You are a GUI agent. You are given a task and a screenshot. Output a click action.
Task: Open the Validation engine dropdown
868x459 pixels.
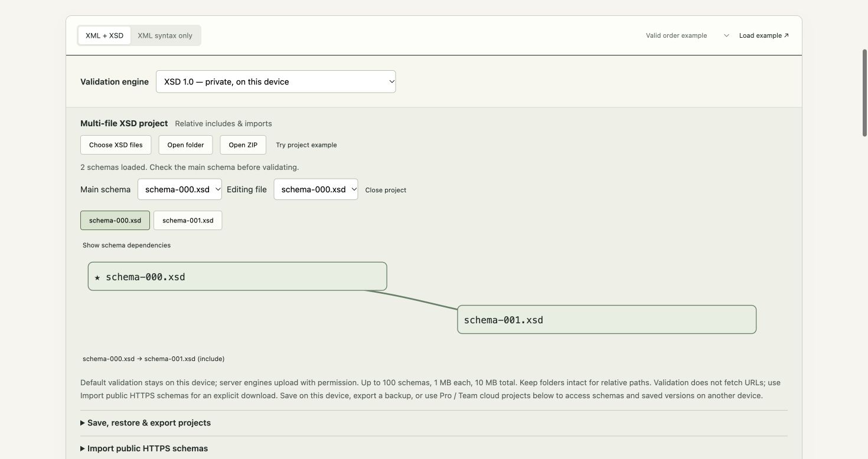pyautogui.click(x=276, y=81)
